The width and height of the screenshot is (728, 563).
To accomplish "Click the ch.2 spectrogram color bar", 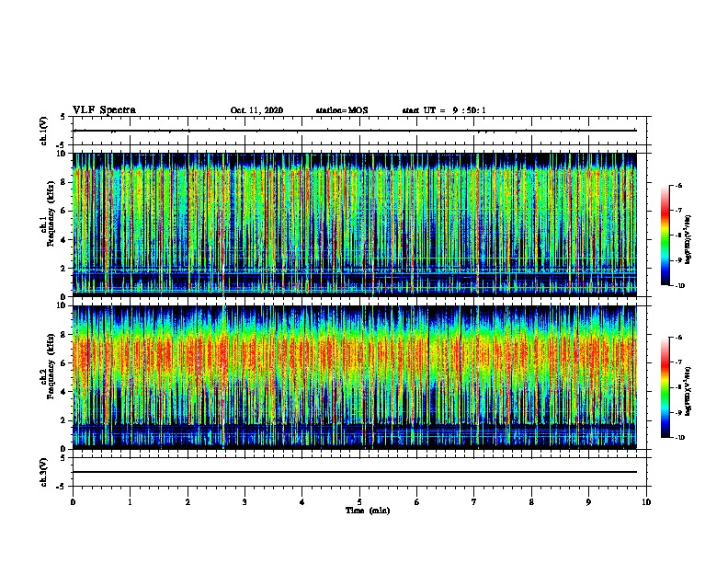I will [x=665, y=387].
